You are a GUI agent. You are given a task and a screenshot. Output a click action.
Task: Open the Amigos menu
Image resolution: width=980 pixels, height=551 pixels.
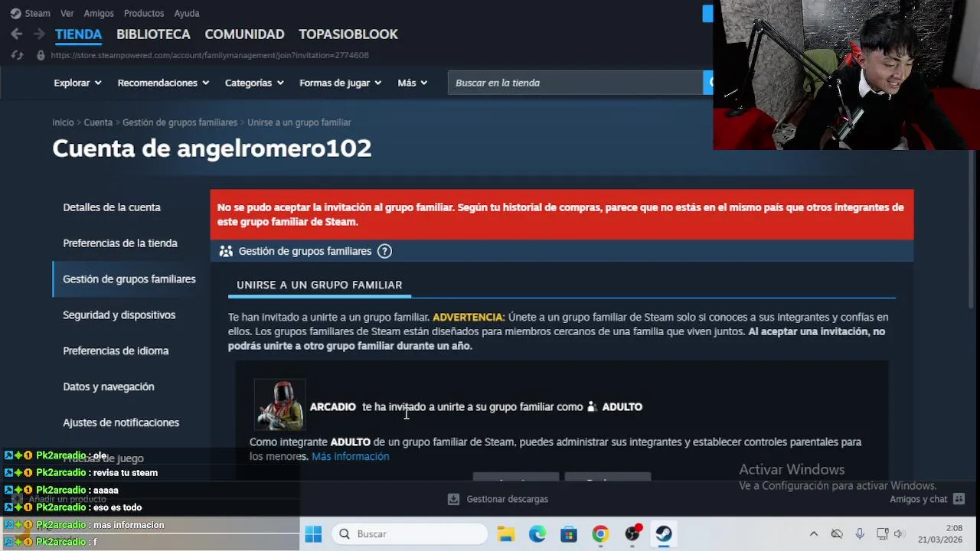99,13
